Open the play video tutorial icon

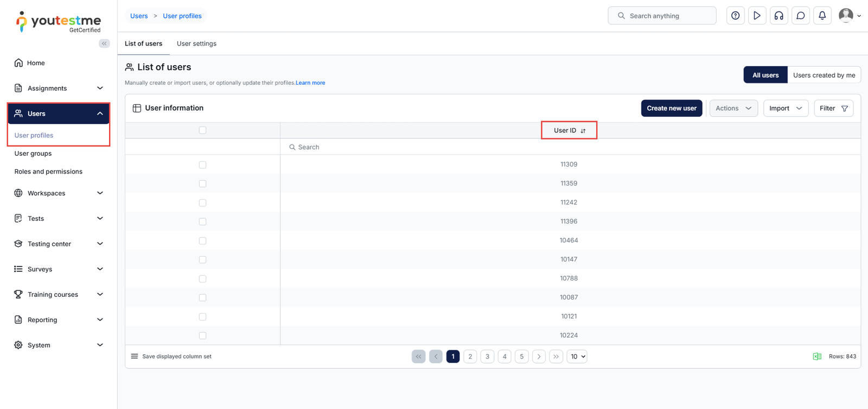[x=757, y=16]
